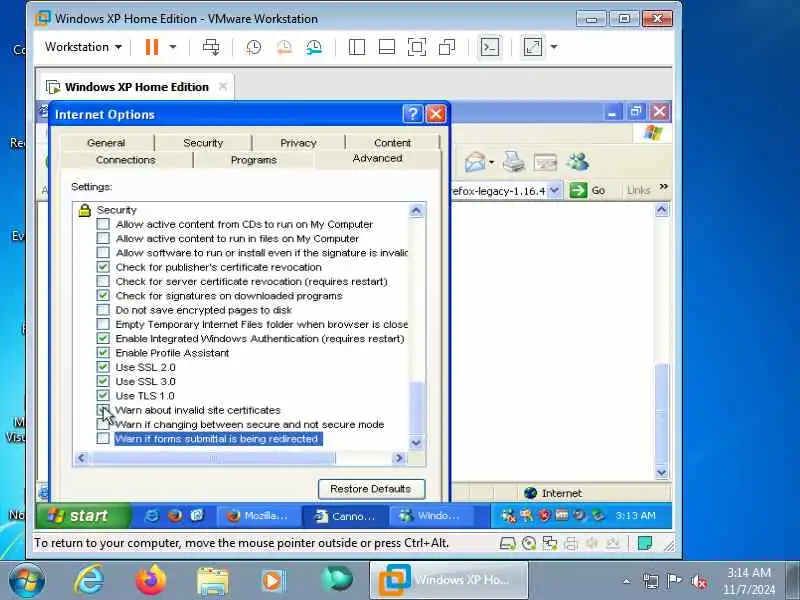The width and height of the screenshot is (800, 600).
Task: Enable Allow active content in files
Action: pyautogui.click(x=103, y=238)
